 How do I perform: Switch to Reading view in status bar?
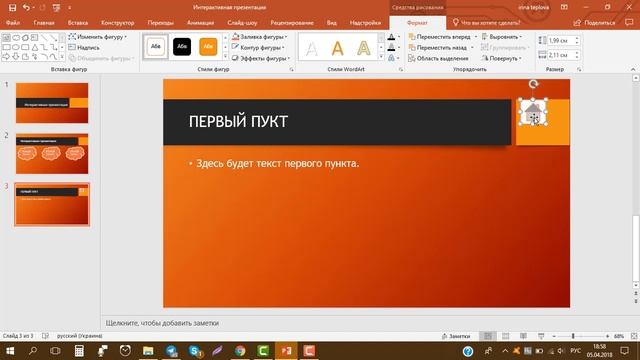click(523, 336)
